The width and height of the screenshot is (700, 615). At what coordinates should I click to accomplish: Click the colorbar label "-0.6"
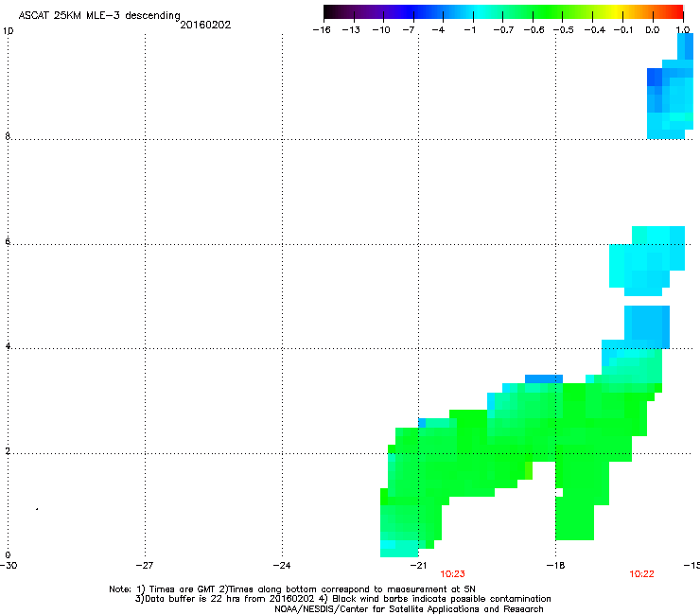(534, 30)
